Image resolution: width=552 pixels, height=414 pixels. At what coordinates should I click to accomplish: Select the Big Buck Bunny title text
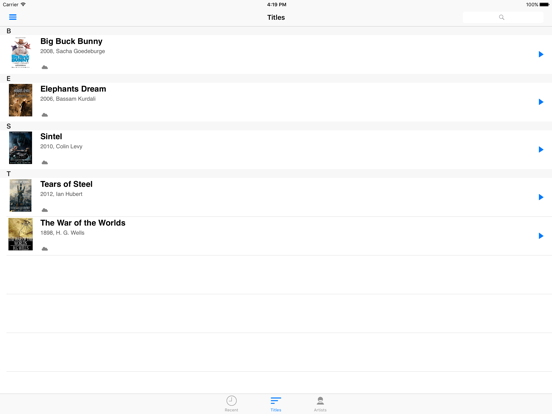71,41
